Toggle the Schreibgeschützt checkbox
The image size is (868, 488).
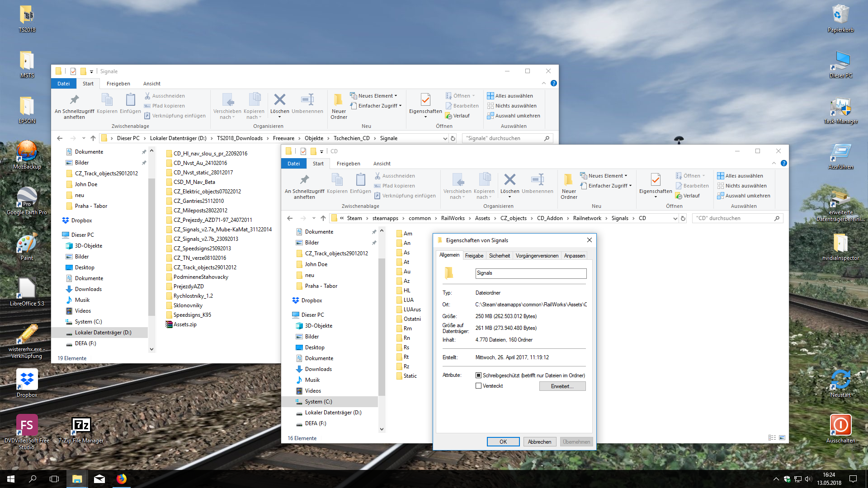coord(478,375)
